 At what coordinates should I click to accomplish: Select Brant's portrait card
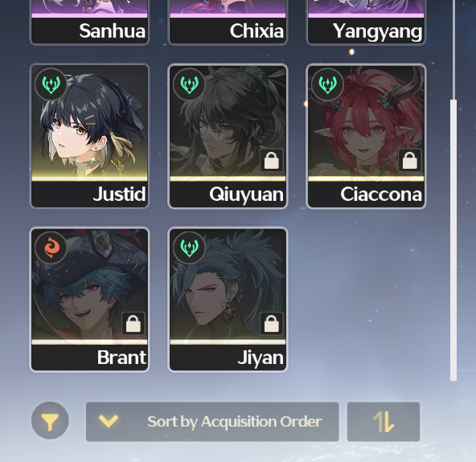pyautogui.click(x=89, y=300)
